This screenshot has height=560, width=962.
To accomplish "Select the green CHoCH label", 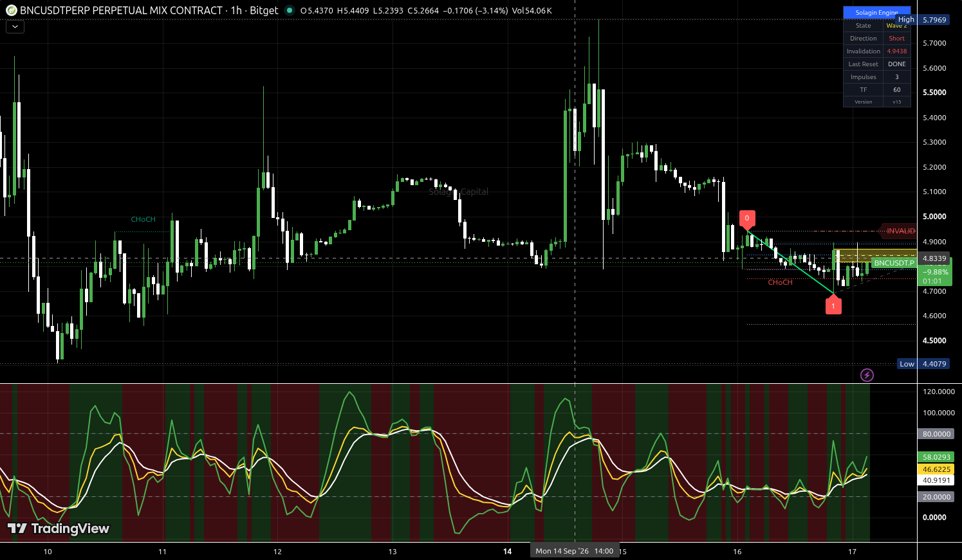I will [143, 219].
